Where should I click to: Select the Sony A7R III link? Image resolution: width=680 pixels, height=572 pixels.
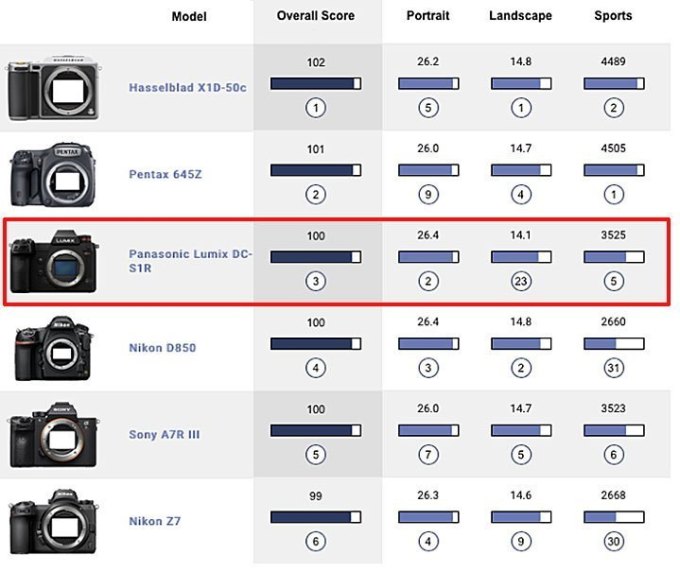coord(164,435)
